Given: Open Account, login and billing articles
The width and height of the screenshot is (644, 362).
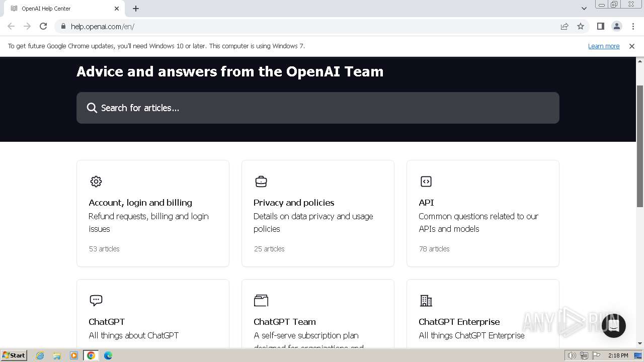Looking at the screenshot, I should tap(140, 203).
